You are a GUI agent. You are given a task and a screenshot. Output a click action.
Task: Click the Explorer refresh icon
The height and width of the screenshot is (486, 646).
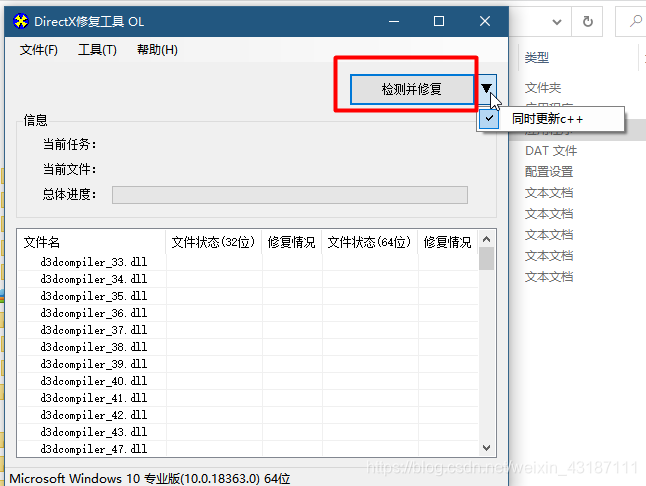588,21
